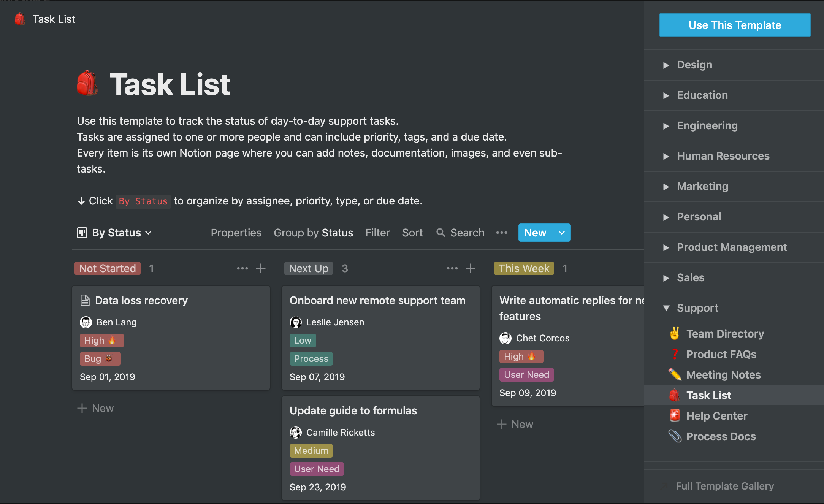Click the small backpack icon in top breadcrumb

click(20, 19)
